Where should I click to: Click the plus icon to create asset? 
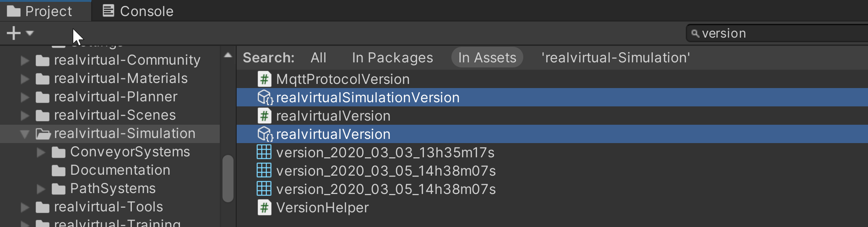tap(14, 33)
